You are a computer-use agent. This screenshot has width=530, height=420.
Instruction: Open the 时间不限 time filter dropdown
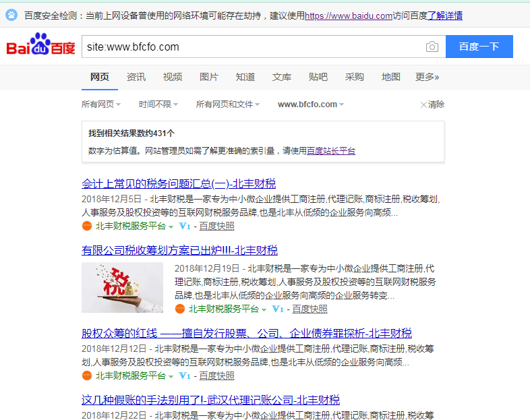158,104
